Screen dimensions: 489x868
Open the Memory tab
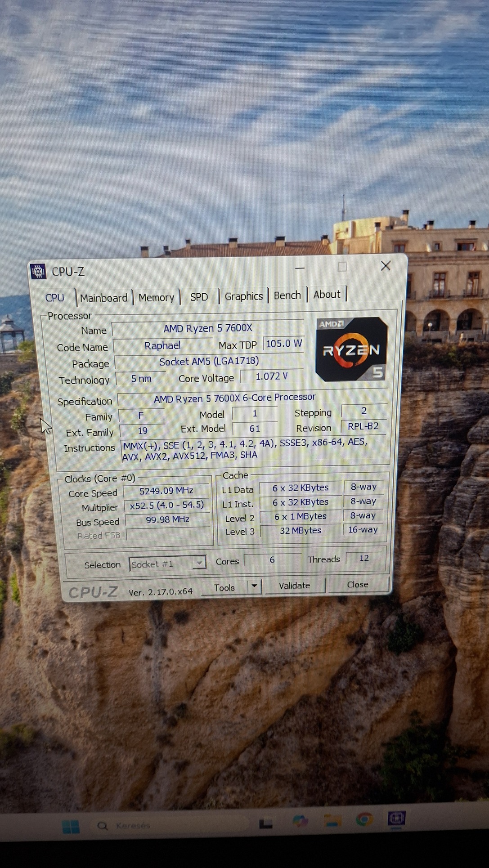pyautogui.click(x=156, y=297)
